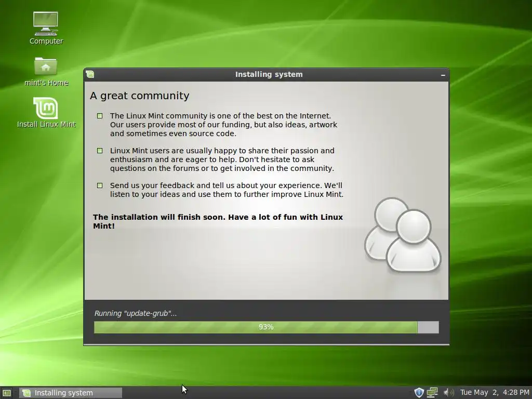The width and height of the screenshot is (532, 399).
Task: Click the 'Linux Mint users are usually happy' paragraph
Action: 222,159
